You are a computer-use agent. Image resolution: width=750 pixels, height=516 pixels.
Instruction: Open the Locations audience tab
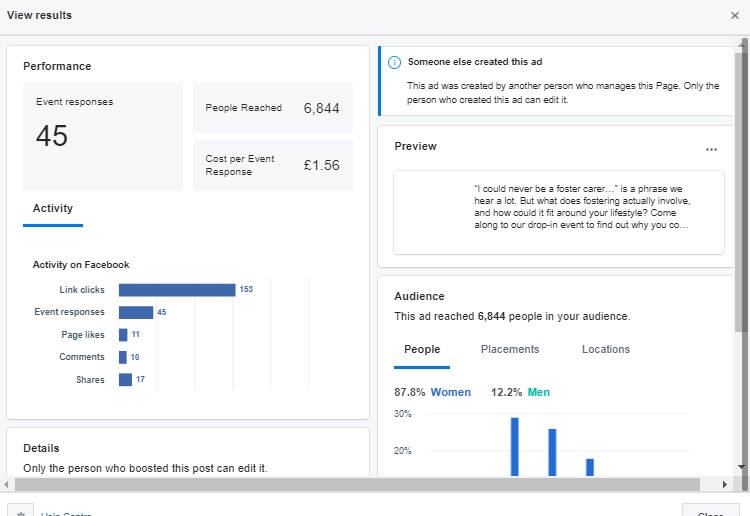coord(606,350)
